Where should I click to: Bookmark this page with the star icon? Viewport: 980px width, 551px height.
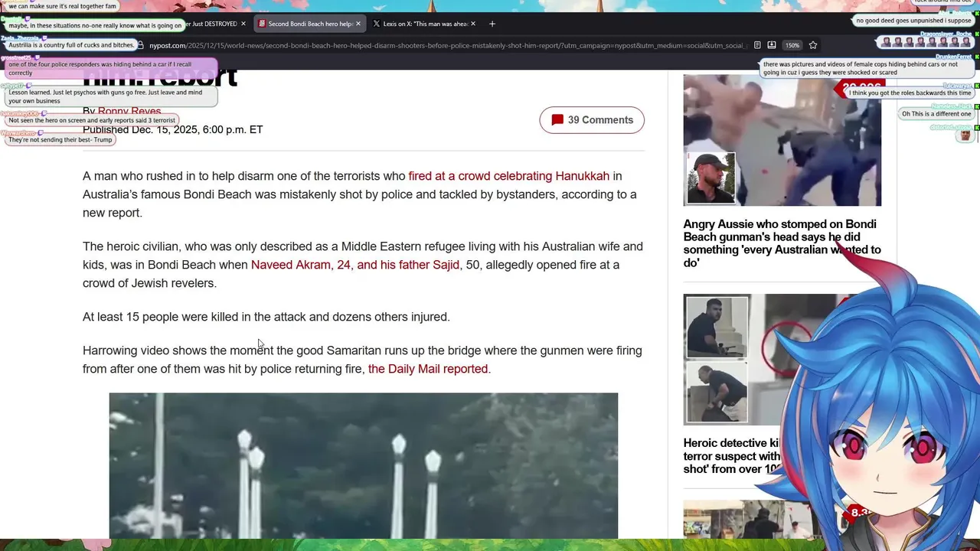click(813, 45)
